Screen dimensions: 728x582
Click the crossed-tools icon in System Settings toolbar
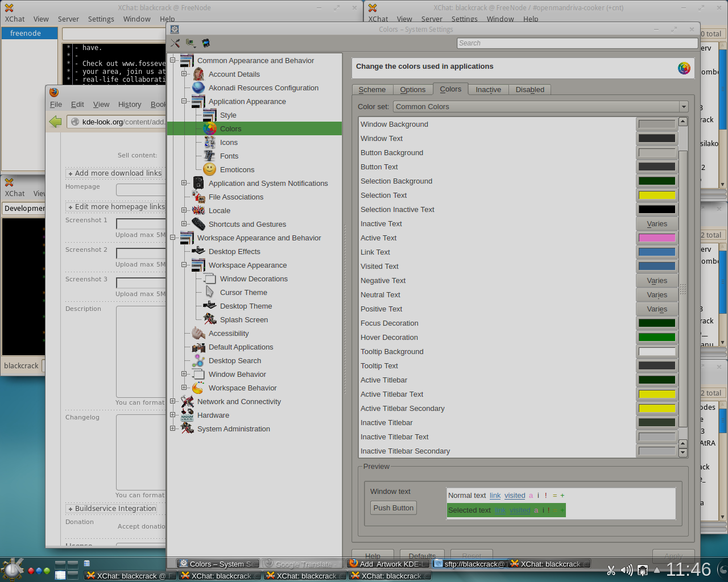(175, 43)
